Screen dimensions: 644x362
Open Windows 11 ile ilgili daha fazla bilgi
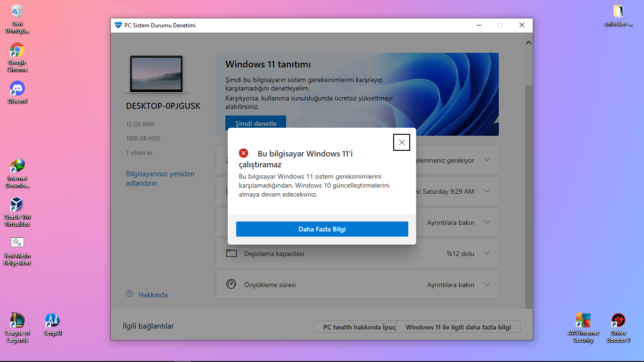click(458, 327)
